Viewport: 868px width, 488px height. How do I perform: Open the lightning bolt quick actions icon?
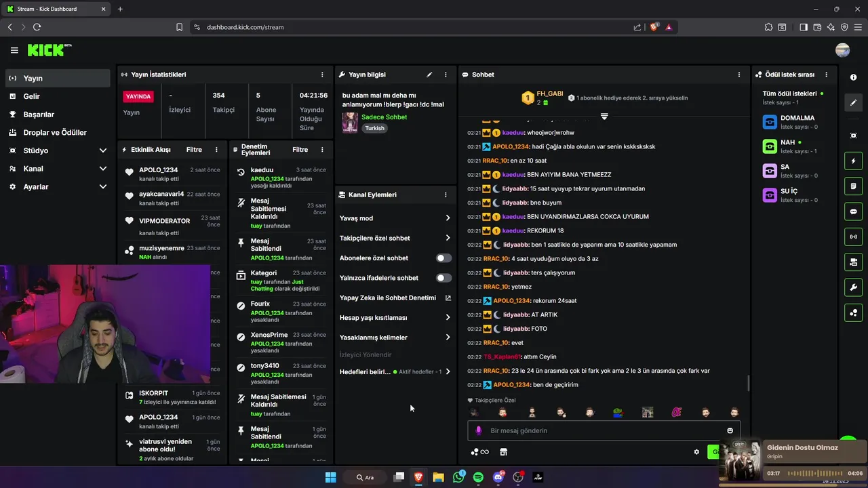[x=853, y=161]
